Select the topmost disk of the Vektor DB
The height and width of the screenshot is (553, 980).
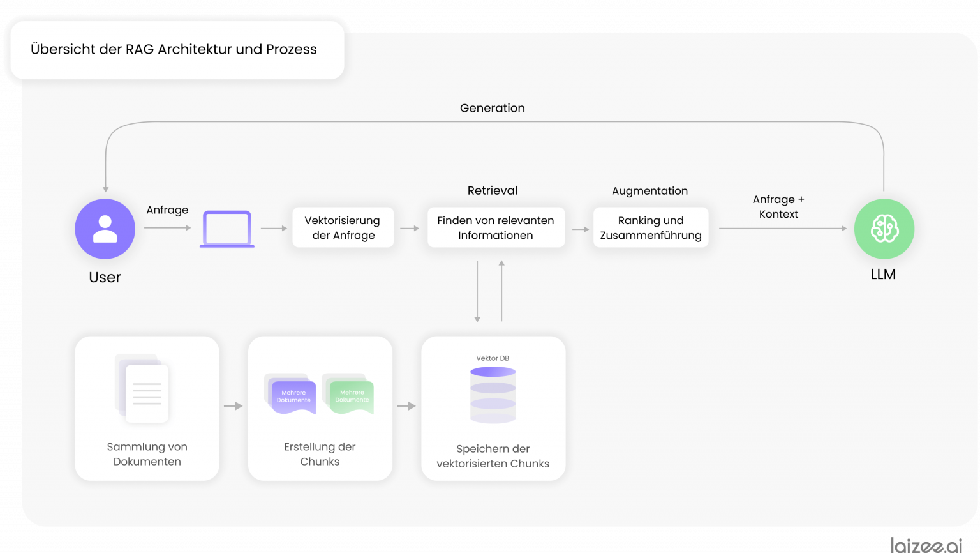493,372
